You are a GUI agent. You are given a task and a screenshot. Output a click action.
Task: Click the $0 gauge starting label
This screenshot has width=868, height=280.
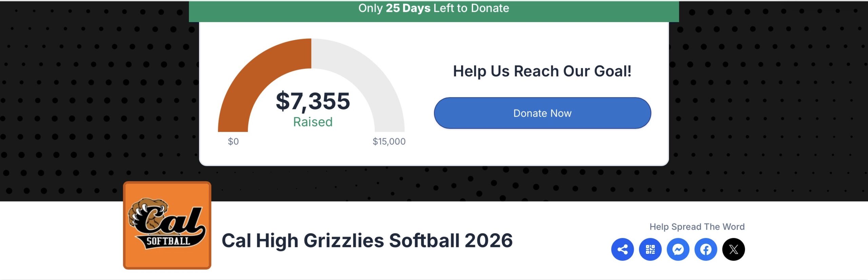point(233,141)
